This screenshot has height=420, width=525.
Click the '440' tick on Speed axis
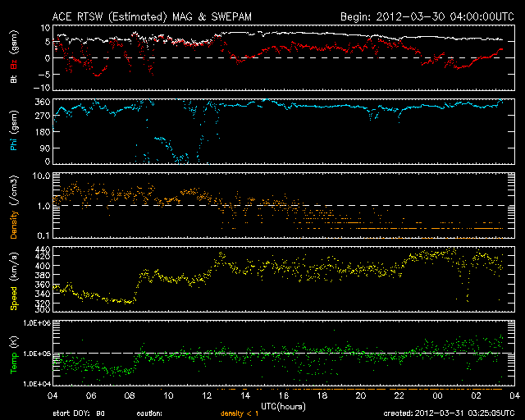pos(43,249)
